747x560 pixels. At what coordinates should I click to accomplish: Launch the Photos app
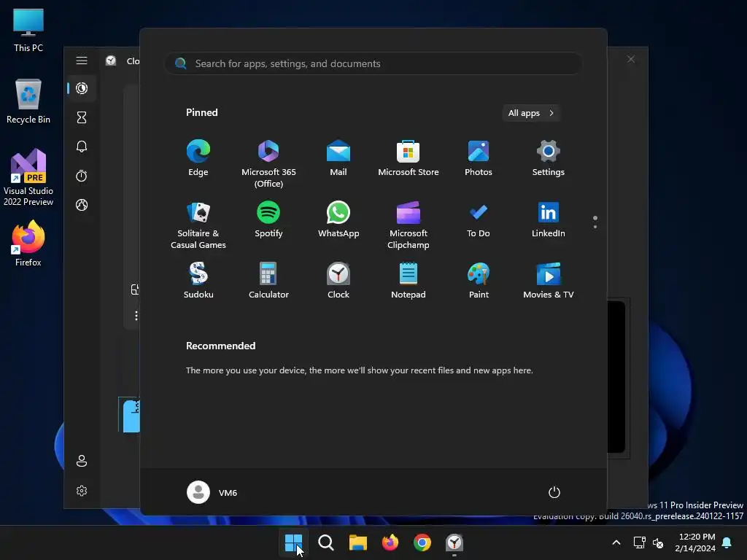pyautogui.click(x=479, y=158)
